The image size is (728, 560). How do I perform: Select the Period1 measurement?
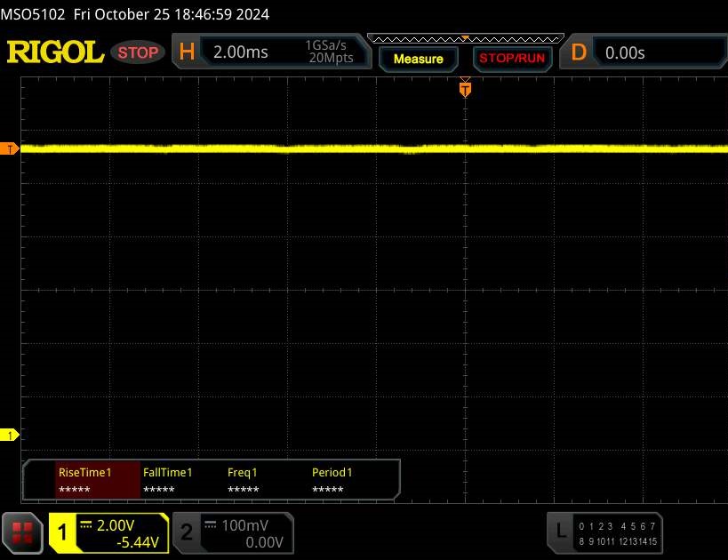tap(332, 480)
